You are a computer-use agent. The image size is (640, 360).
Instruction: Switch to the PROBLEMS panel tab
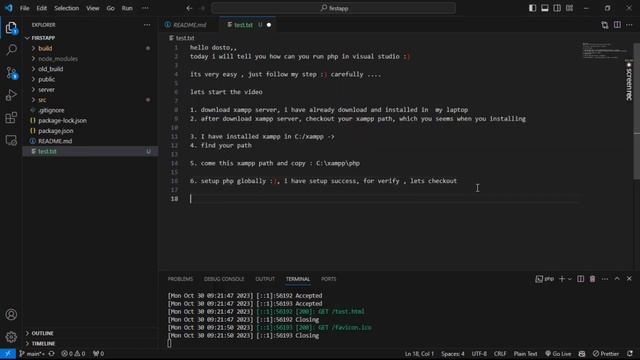point(180,279)
